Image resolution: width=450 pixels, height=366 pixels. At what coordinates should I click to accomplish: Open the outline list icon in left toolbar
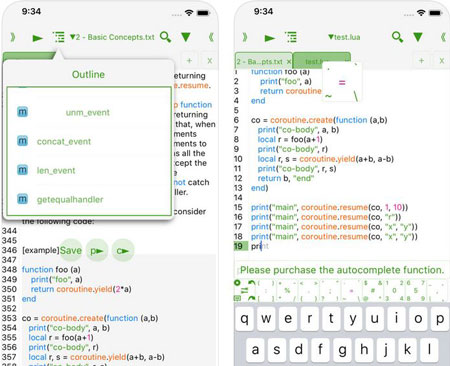point(59,37)
